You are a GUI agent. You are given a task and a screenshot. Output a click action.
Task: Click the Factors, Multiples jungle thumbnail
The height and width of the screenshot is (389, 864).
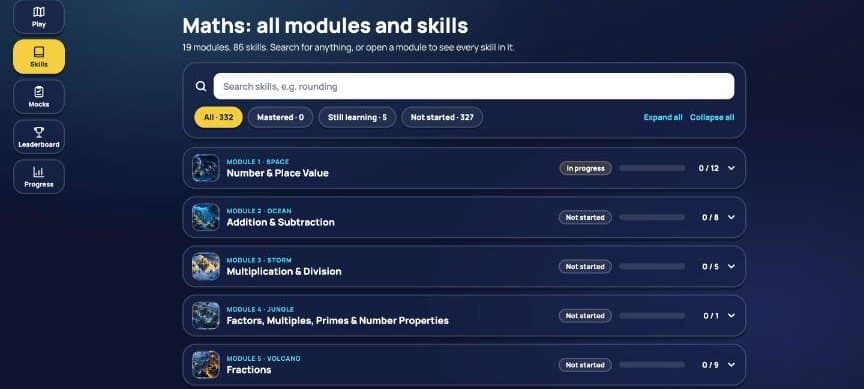pos(206,316)
